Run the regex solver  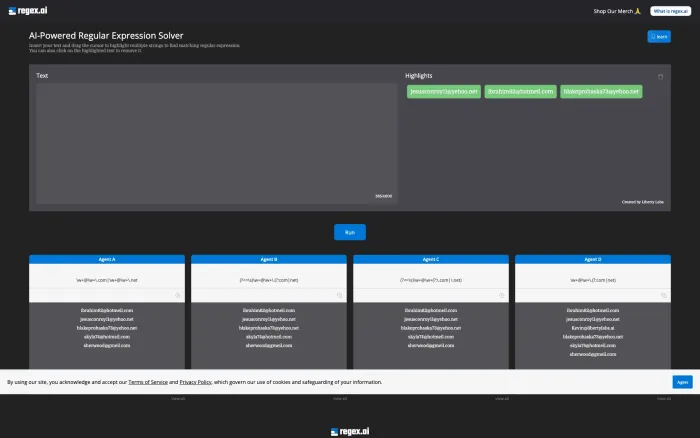[x=350, y=232]
